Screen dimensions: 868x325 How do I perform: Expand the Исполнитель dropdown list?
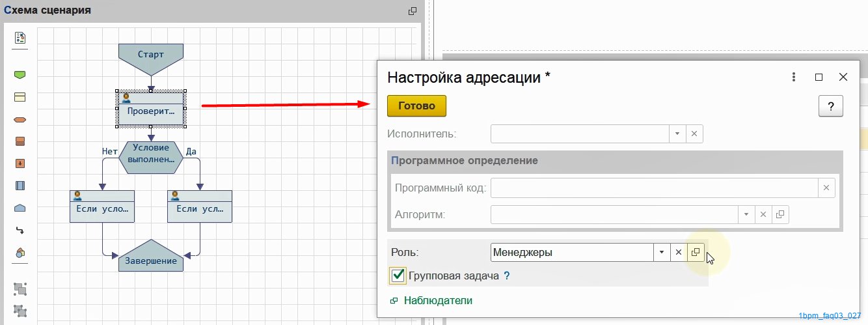pos(677,134)
